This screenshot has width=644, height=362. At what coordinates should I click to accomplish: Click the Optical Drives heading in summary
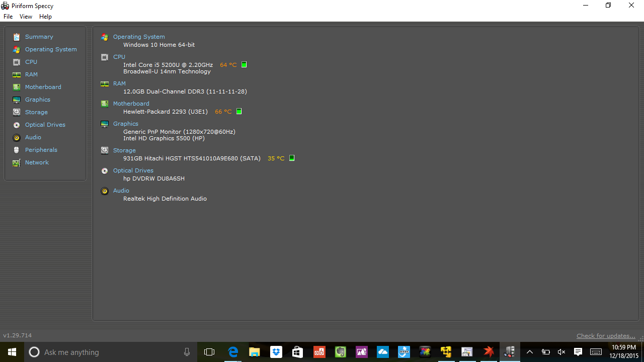(x=133, y=170)
